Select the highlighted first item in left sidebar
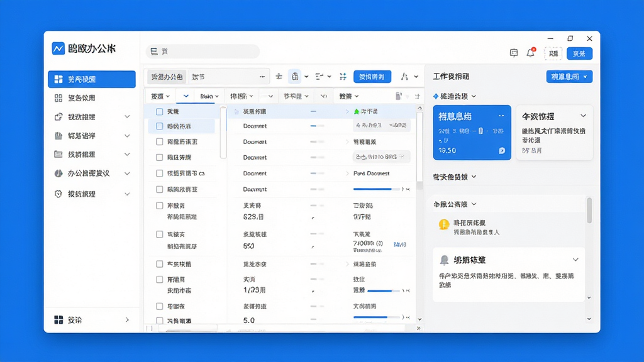Image resolution: width=644 pixels, height=362 pixels. coord(92,79)
